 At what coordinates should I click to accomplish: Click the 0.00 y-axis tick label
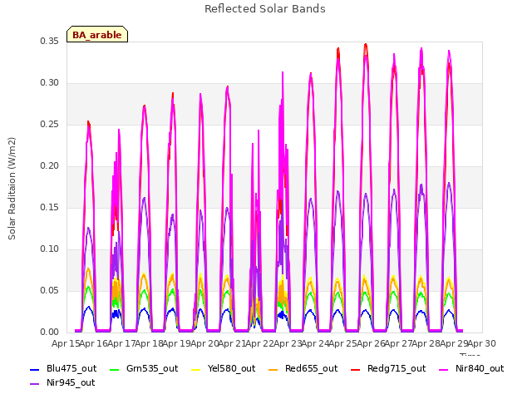tap(50, 332)
